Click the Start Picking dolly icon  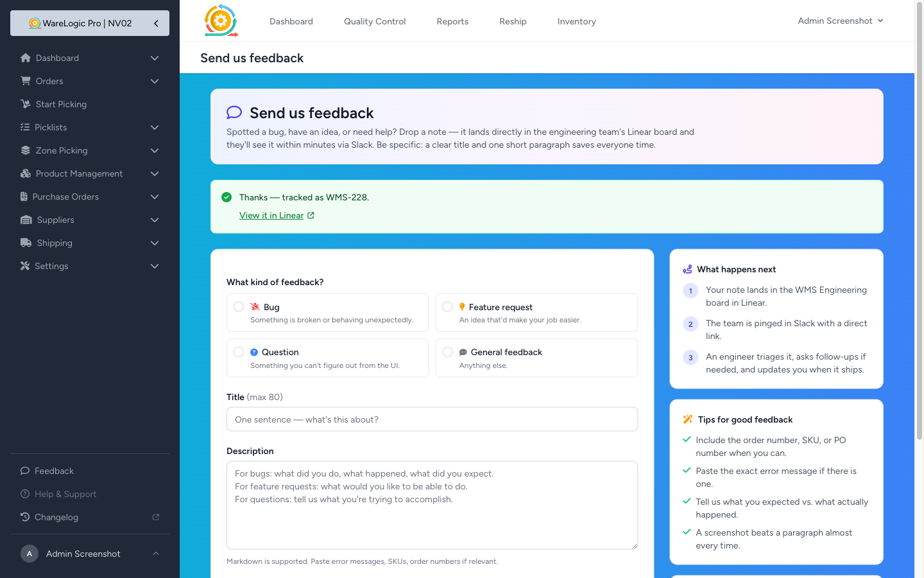pos(26,104)
